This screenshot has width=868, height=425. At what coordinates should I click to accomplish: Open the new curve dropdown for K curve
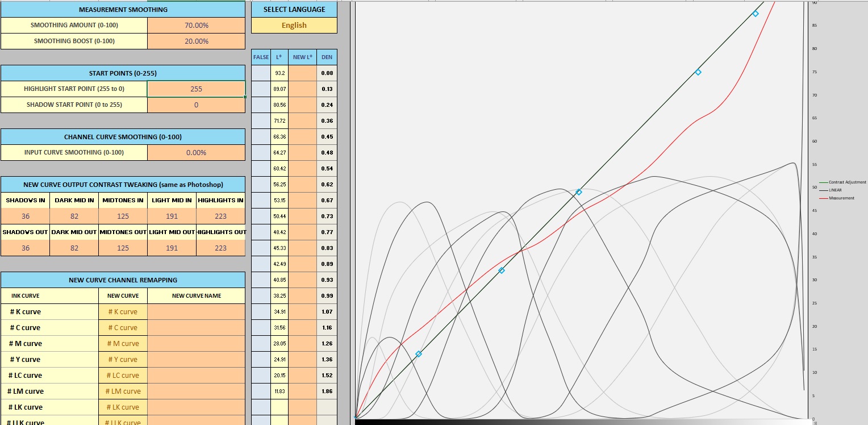click(123, 312)
